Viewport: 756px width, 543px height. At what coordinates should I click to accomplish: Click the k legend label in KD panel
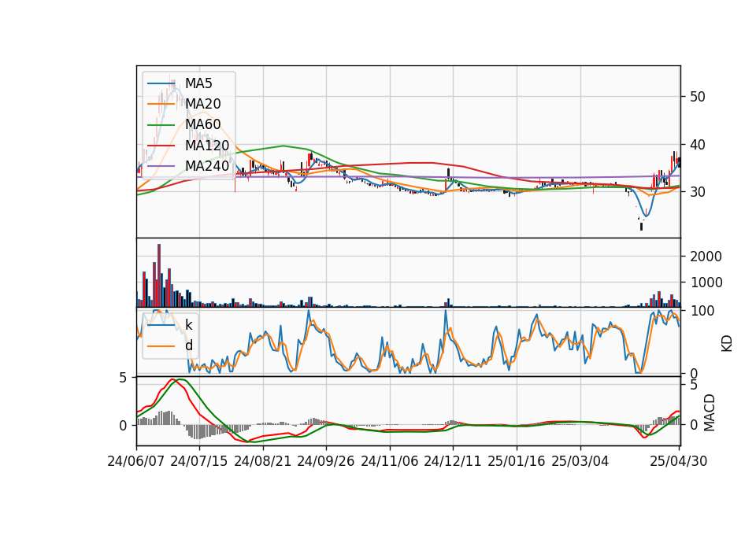coord(188,325)
